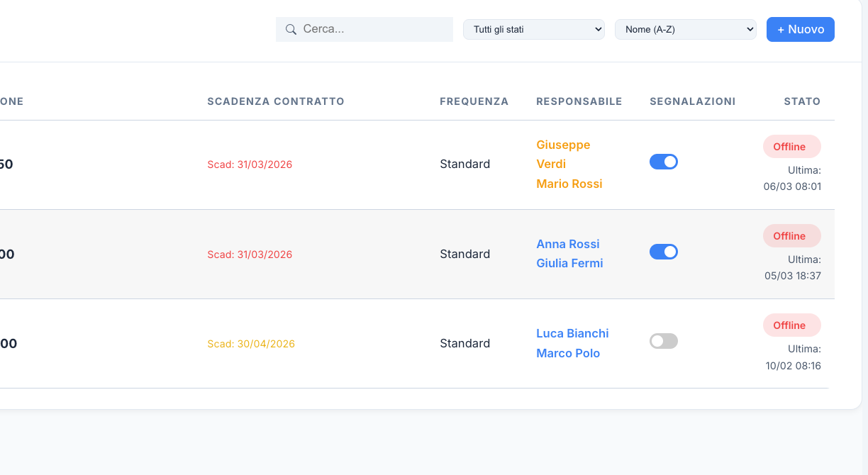Click the Stato column header
This screenshot has height=475, width=868.
tap(801, 101)
